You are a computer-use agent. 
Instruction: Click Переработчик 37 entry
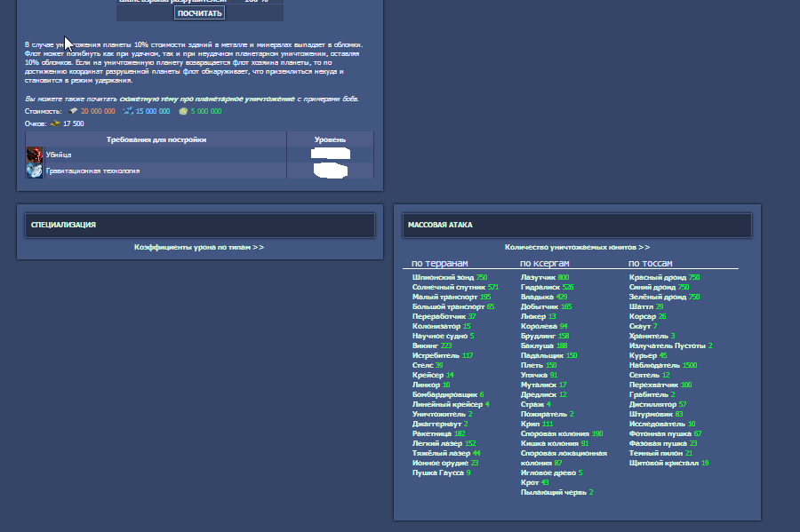[444, 316]
